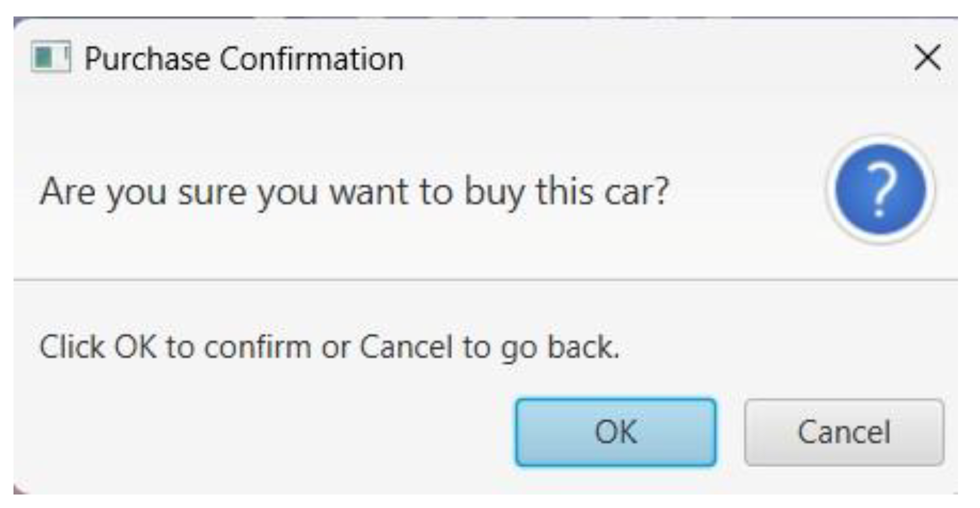
Task: Click the word "this" in the question text
Action: coord(564,191)
